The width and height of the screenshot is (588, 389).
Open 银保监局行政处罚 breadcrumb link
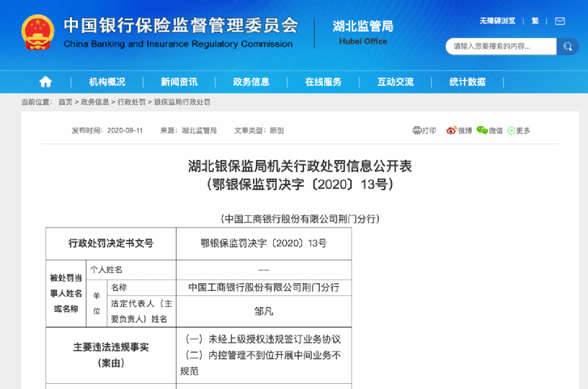[x=182, y=102]
